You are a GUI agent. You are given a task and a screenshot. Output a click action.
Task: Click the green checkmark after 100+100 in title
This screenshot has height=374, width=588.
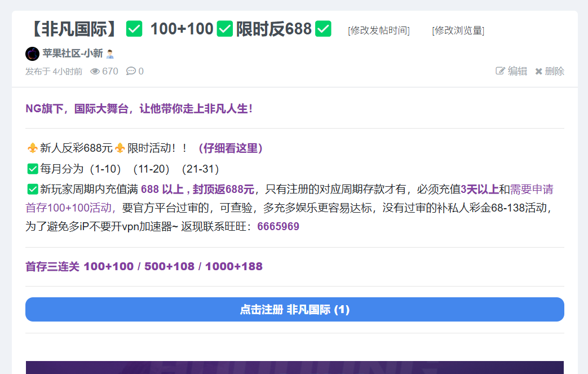pyautogui.click(x=225, y=28)
